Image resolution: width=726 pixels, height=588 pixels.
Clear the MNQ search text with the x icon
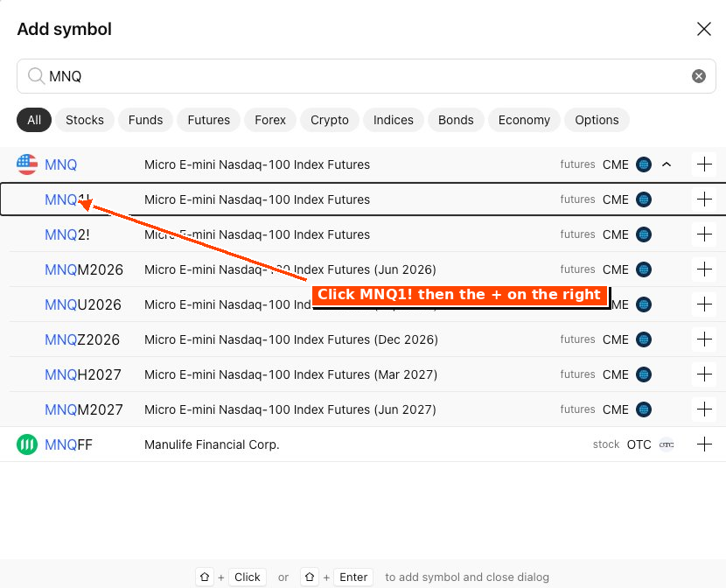coord(699,76)
